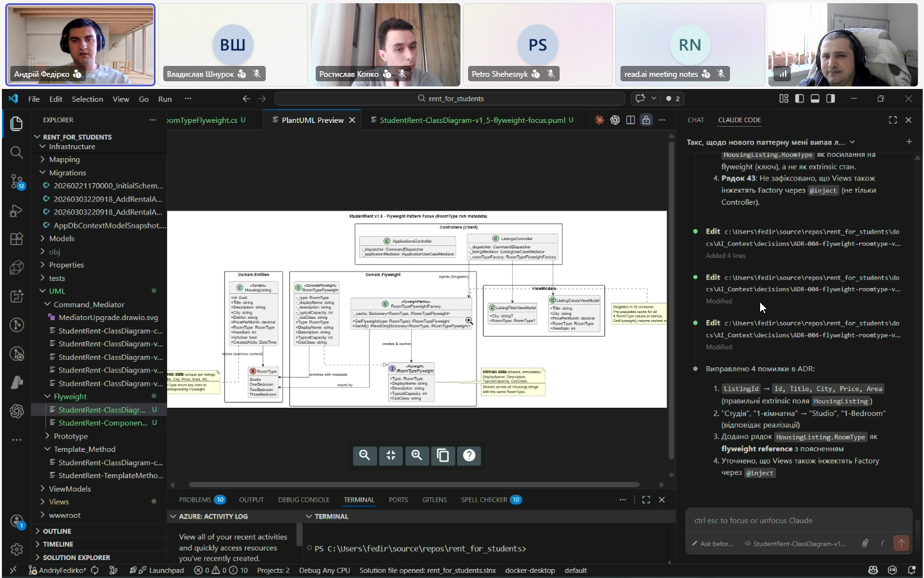Click the Launchpad button in the status bar
Viewport: 924px width, 578px height.
166,570
